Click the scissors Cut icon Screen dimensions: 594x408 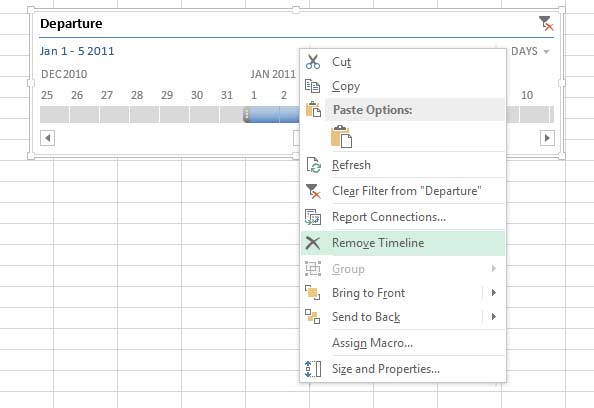pos(313,62)
